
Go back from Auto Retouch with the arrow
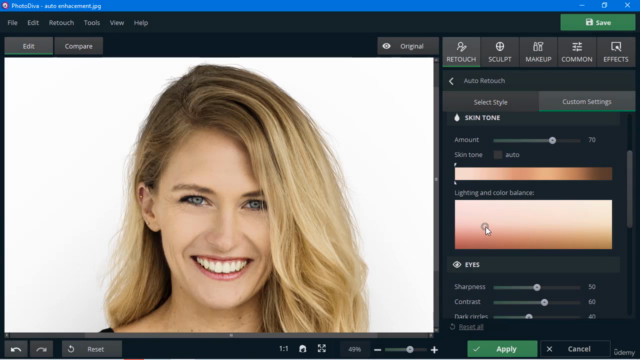click(x=451, y=81)
